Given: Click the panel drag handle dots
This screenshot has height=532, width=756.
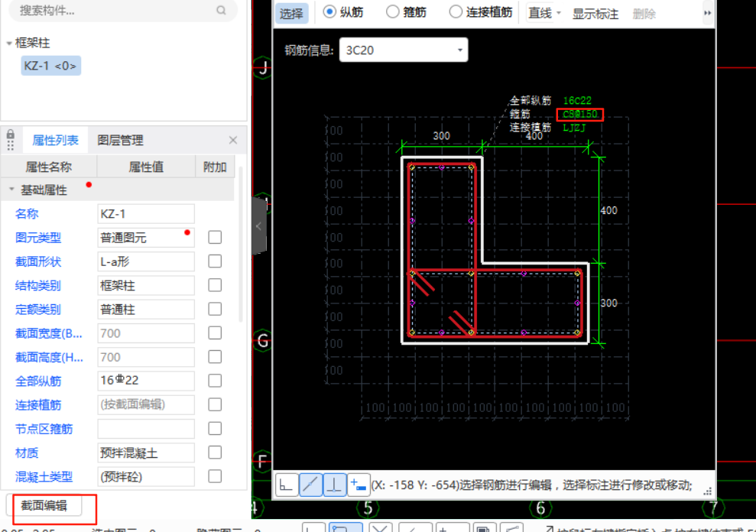Looking at the screenshot, I should coord(10,146).
